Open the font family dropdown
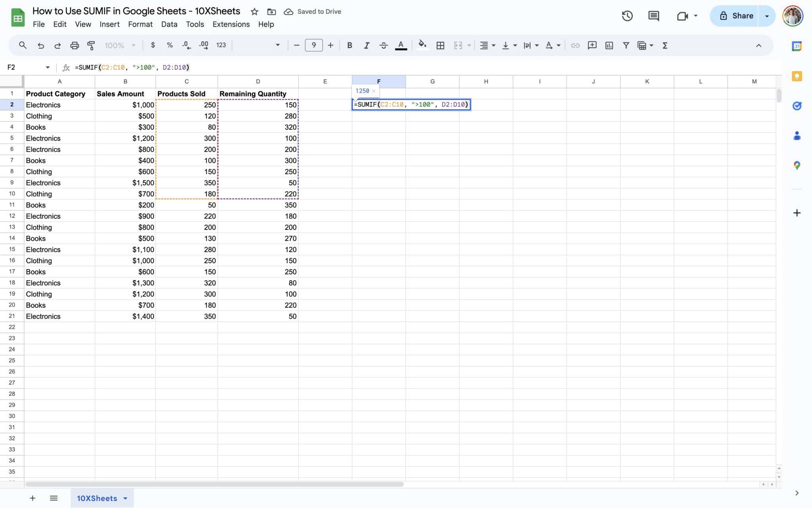Screen dimensions: 812x508 click(258, 45)
